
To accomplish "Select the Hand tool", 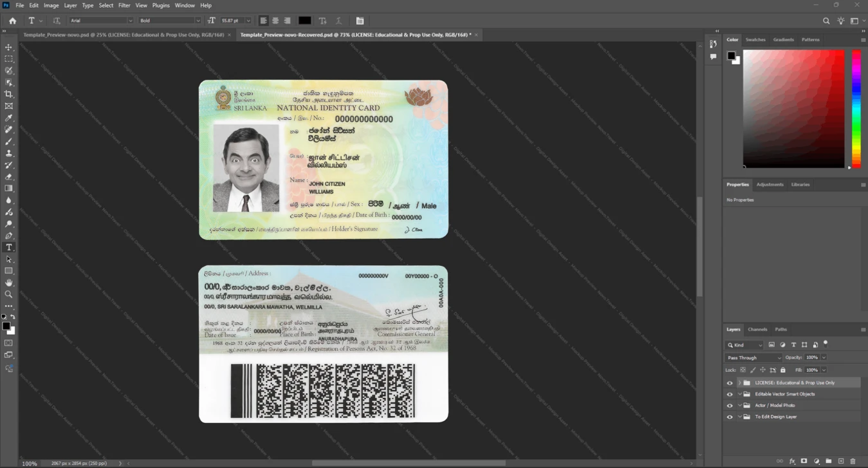I will [9, 283].
